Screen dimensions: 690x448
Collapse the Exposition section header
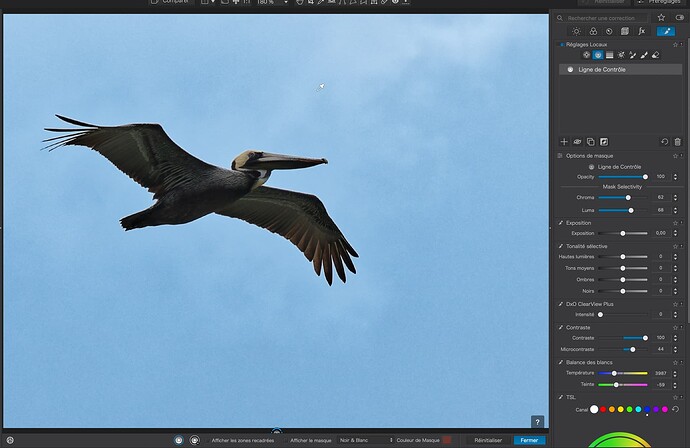click(578, 223)
